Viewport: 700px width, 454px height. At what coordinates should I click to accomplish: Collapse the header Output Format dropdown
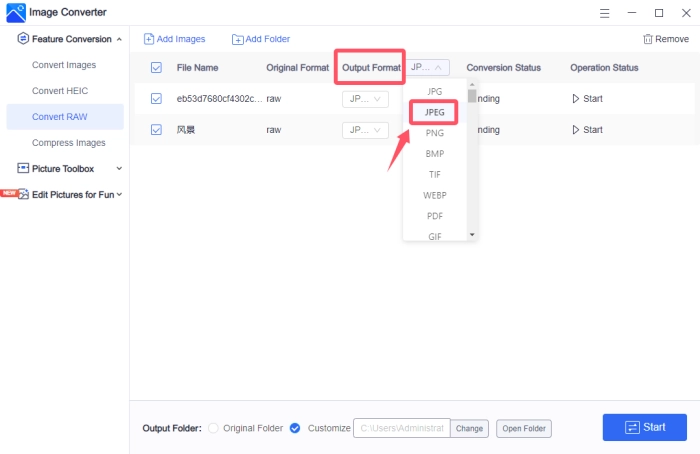(428, 68)
